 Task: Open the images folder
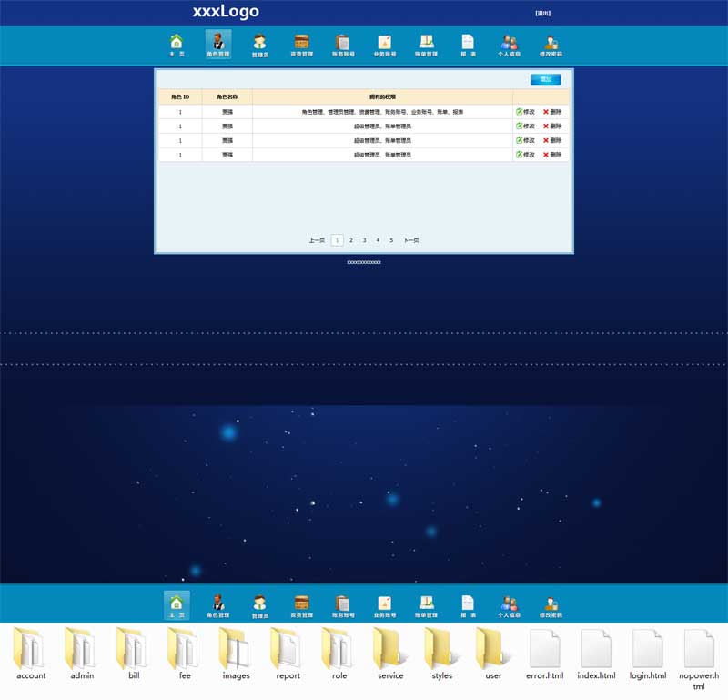(236, 654)
